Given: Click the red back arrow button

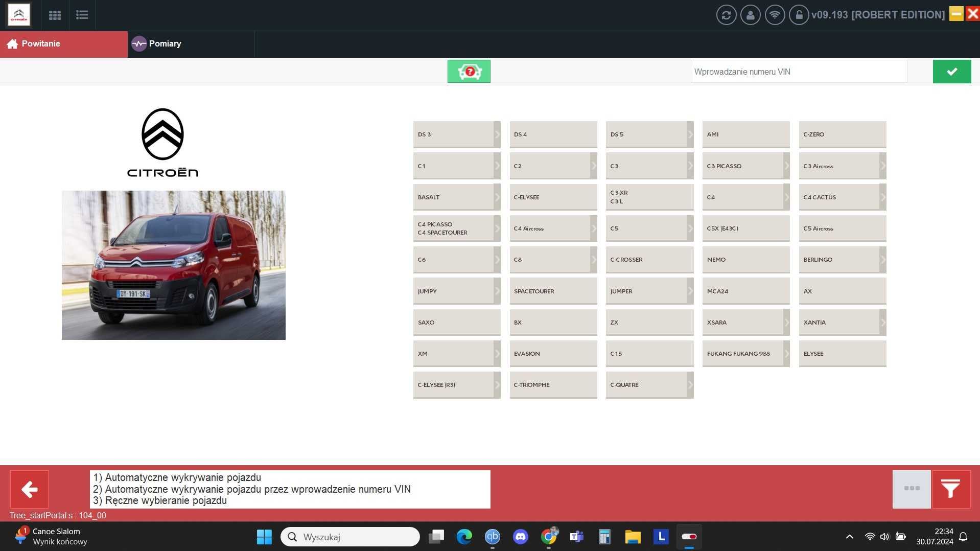Looking at the screenshot, I should coord(30,489).
